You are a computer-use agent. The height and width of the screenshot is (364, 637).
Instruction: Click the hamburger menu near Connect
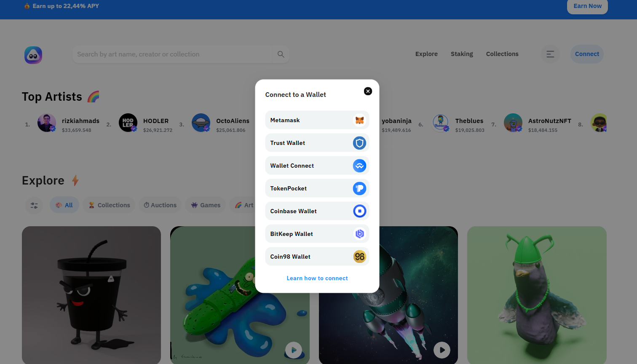(x=550, y=54)
